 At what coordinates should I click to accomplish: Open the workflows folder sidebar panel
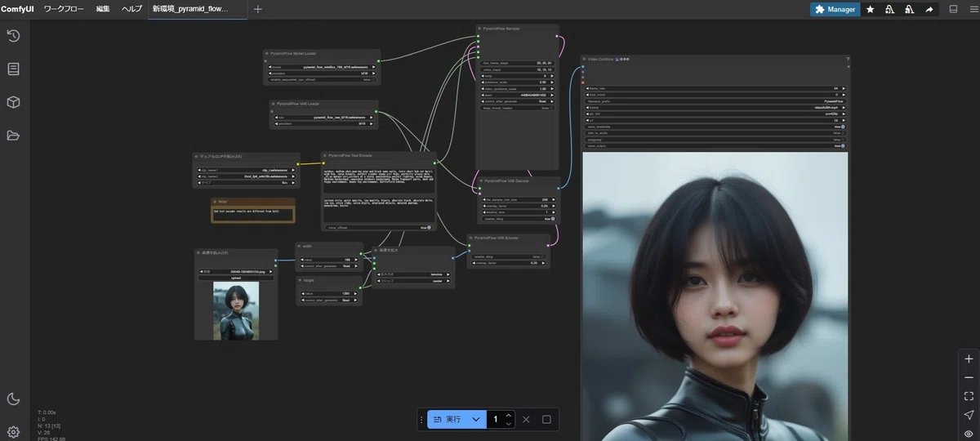pyautogui.click(x=13, y=136)
